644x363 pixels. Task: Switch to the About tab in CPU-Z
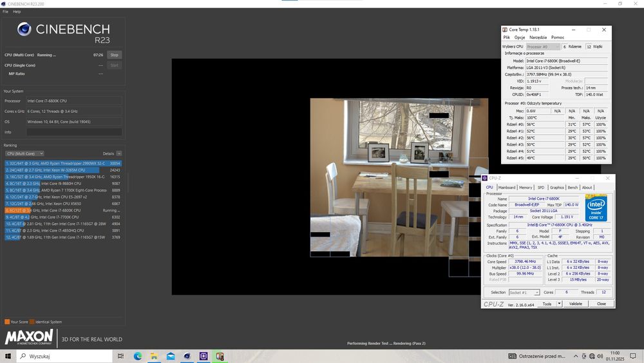point(587,188)
